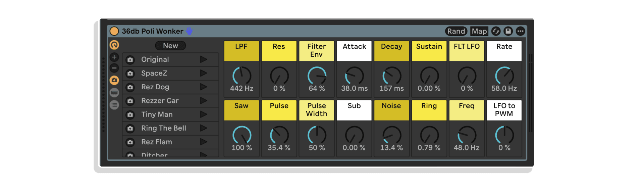Viewport: 644px width, 185px height.
Task: Click the Rand randomize macros button
Action: tap(456, 31)
